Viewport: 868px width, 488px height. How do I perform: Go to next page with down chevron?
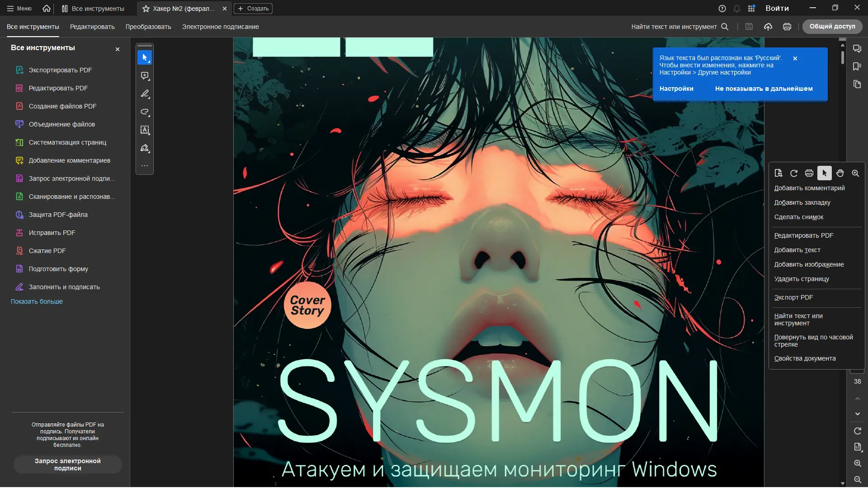click(857, 414)
